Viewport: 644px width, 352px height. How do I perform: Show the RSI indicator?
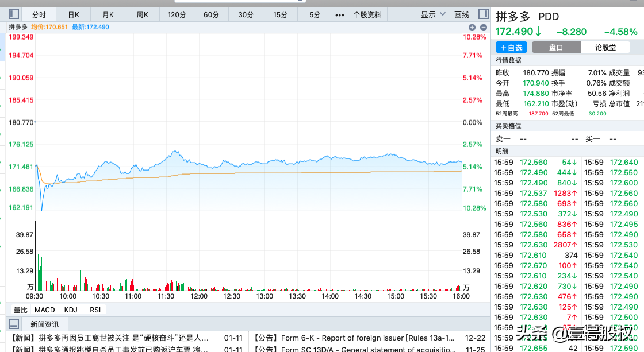tap(95, 310)
